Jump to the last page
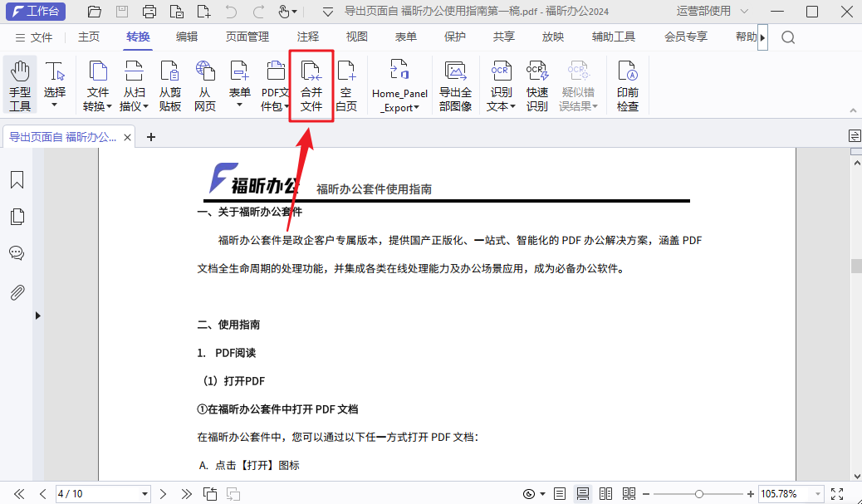The height and width of the screenshot is (504, 862). [x=186, y=494]
